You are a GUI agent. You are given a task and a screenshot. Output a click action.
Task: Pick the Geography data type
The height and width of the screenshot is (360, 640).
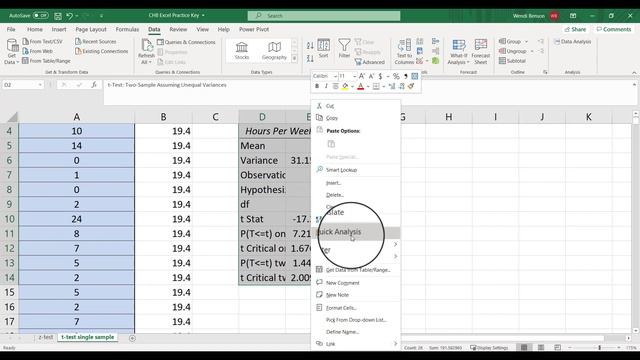pos(274,51)
